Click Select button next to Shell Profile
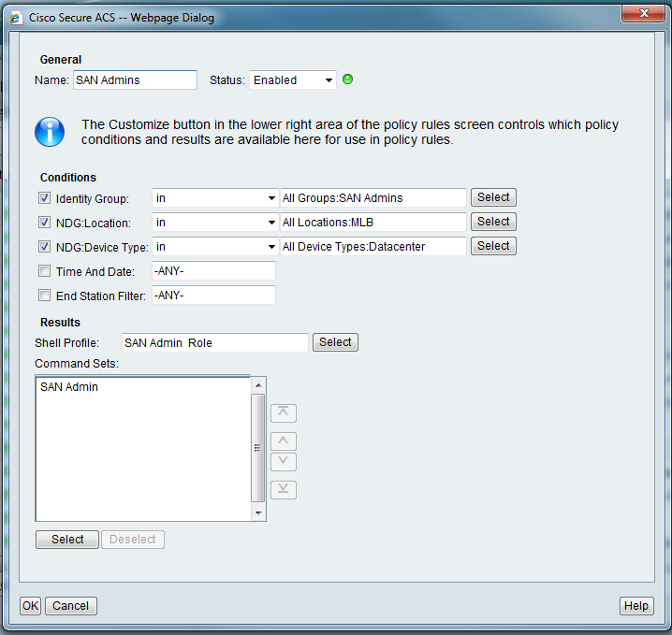Viewport: 672px width, 635px height. click(335, 342)
